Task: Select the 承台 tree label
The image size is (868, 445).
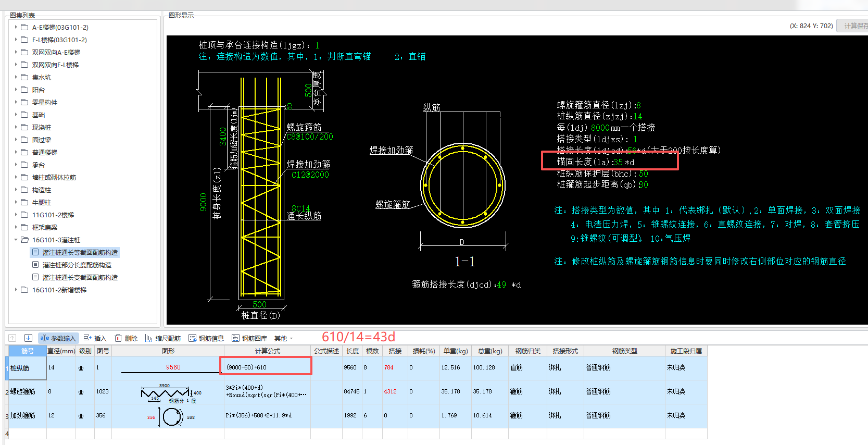Action: (x=39, y=165)
